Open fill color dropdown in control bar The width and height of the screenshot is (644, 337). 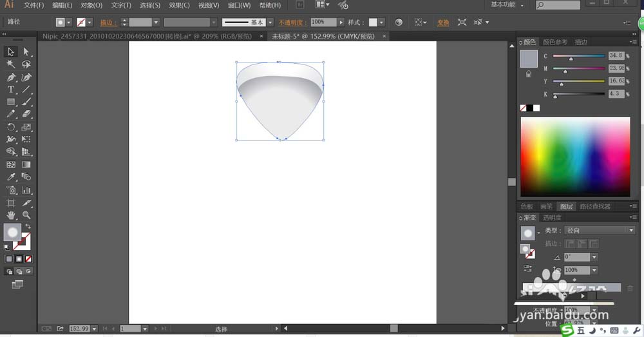click(69, 22)
